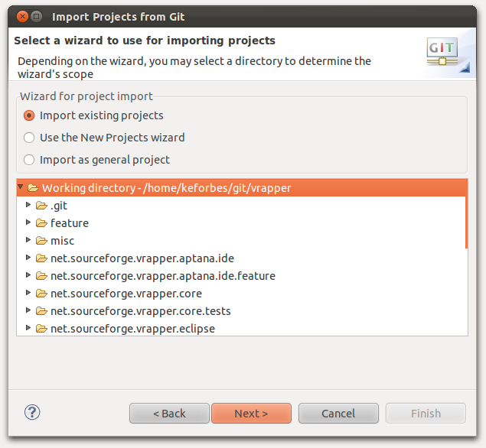486x448 pixels.
Task: Cancel the import wizard dialog
Action: tap(338, 414)
